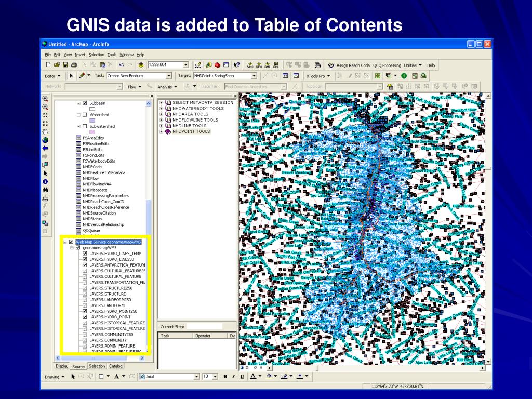Viewport: 532px width, 399px height.
Task: Click Assign Reach Code button
Action: pyautogui.click(x=349, y=65)
